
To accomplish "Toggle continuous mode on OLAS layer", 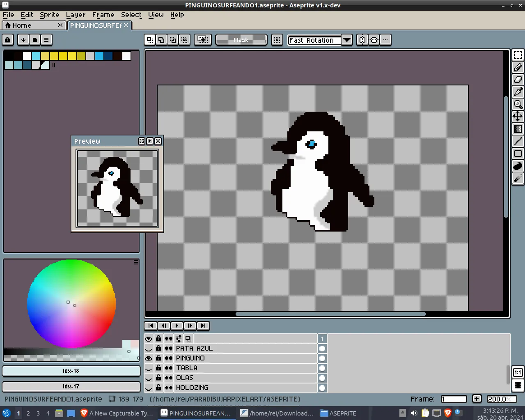I will (168, 378).
